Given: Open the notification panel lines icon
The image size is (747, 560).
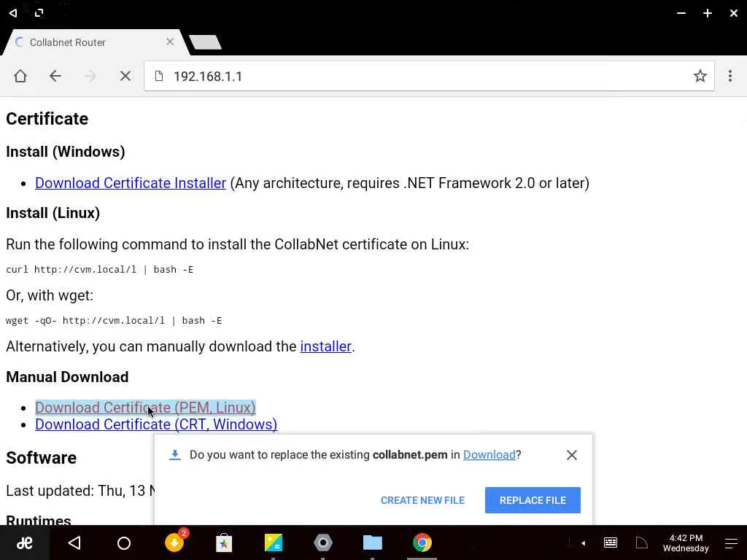Looking at the screenshot, I should [731, 542].
